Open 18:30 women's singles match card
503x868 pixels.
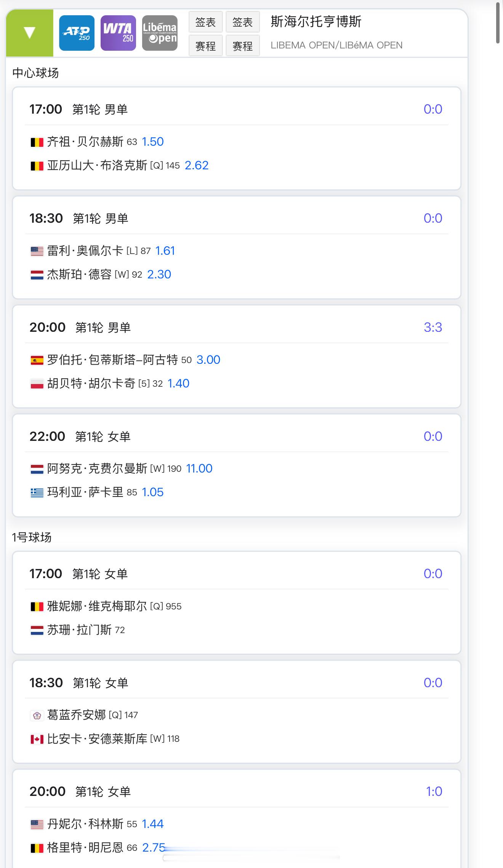point(236,712)
